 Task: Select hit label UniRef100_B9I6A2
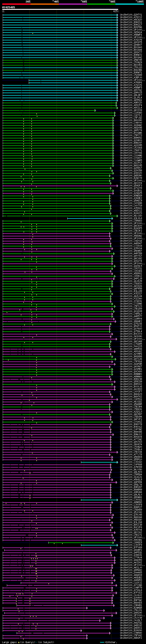(131, 58)
